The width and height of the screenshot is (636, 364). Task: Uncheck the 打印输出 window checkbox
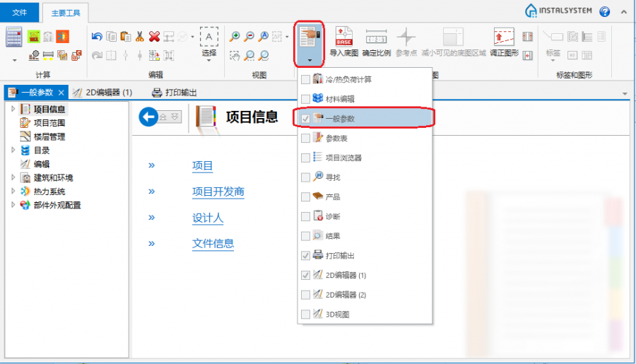[x=305, y=255]
